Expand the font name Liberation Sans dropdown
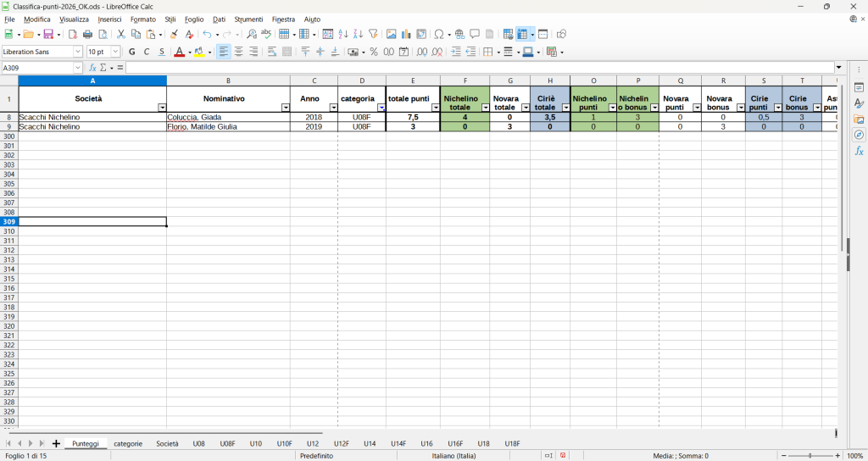The height and width of the screenshot is (461, 868). (x=78, y=52)
